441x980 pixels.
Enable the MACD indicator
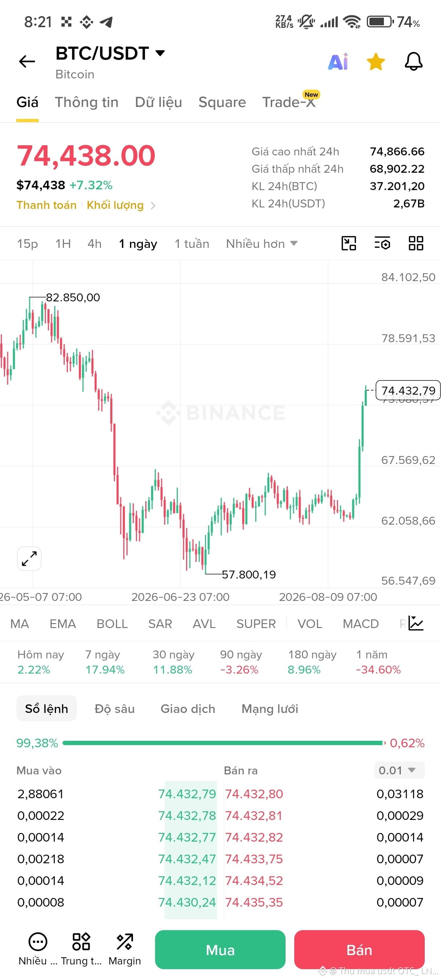click(361, 624)
